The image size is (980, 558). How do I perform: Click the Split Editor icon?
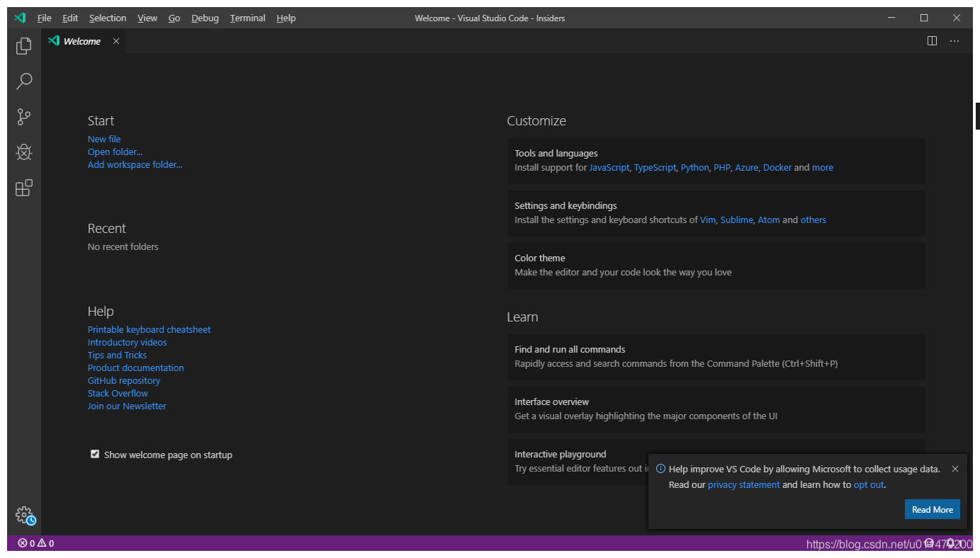[932, 41]
